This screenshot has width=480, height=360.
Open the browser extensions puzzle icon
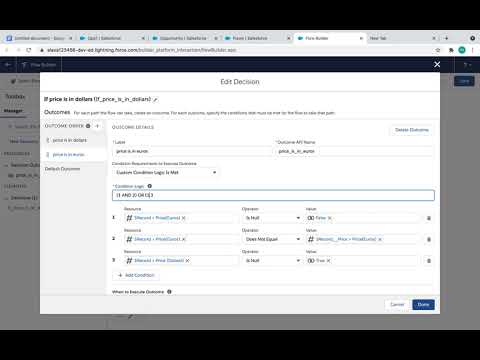click(451, 50)
